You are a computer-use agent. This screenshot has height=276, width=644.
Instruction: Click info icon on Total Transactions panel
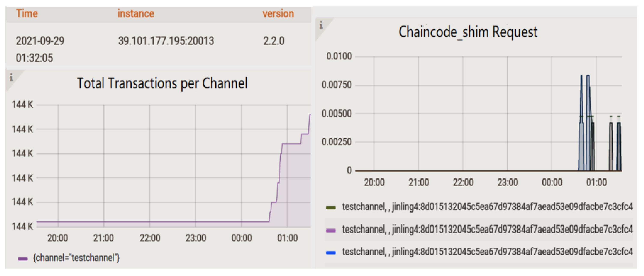pos(11,78)
